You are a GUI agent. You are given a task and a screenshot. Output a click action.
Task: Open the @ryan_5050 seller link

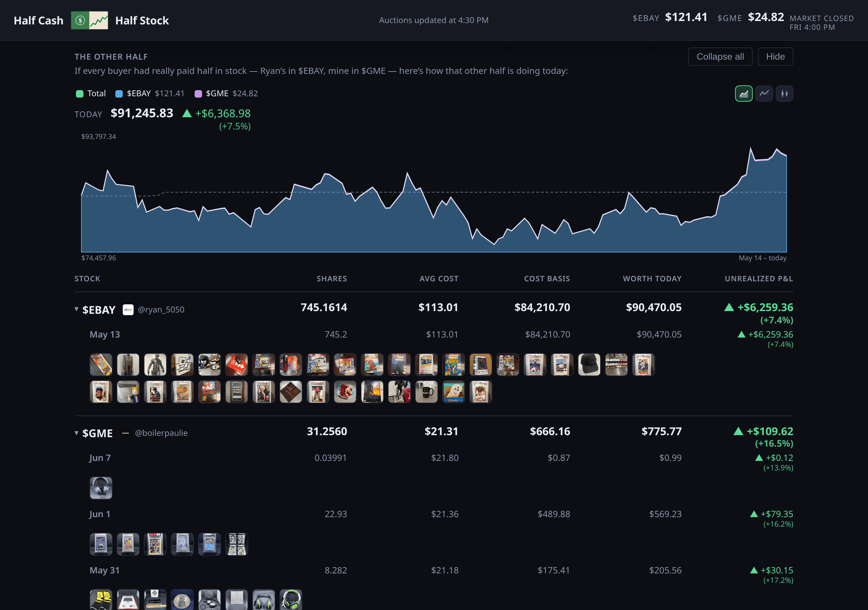click(161, 309)
